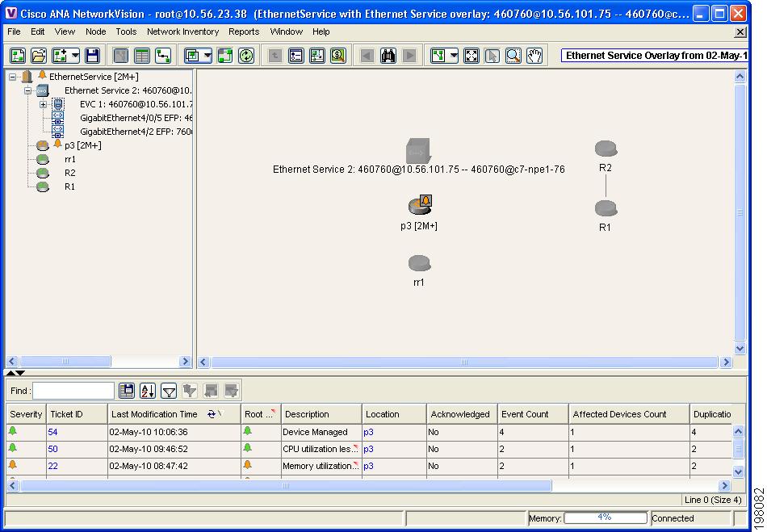767x532 pixels.
Task: Click the Find binoculars icon
Action: pyautogui.click(x=388, y=55)
